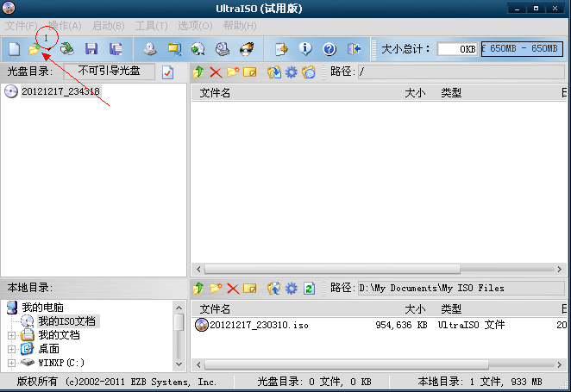Select 我的文档 in local tree
Image resolution: width=571 pixels, height=392 pixels.
tap(60, 335)
